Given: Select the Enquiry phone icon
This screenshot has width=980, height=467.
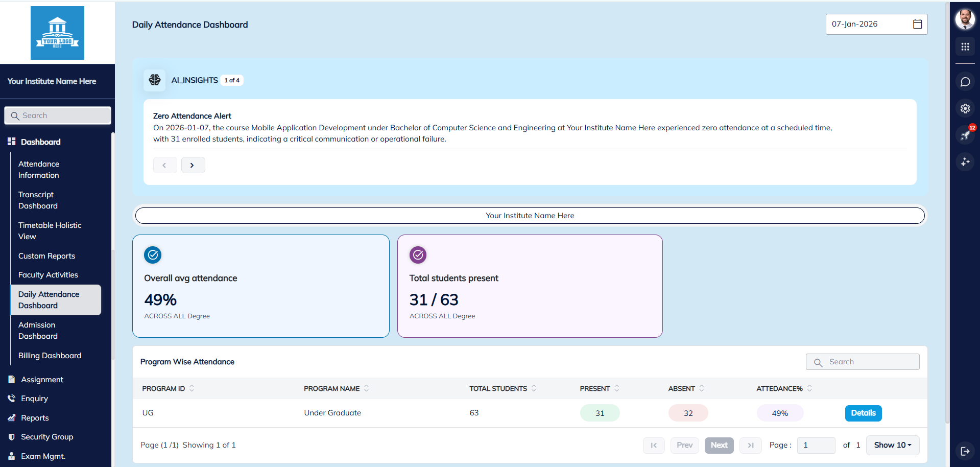Looking at the screenshot, I should [x=10, y=399].
